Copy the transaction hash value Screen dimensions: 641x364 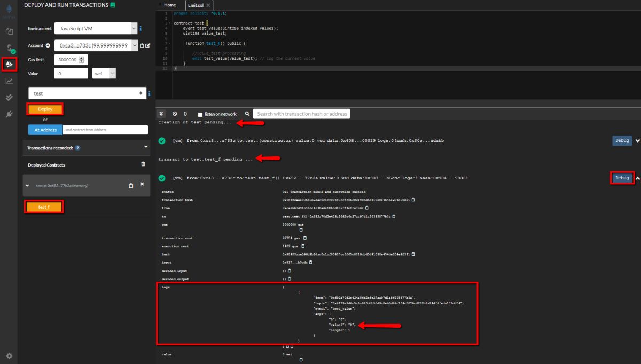pyautogui.click(x=413, y=200)
